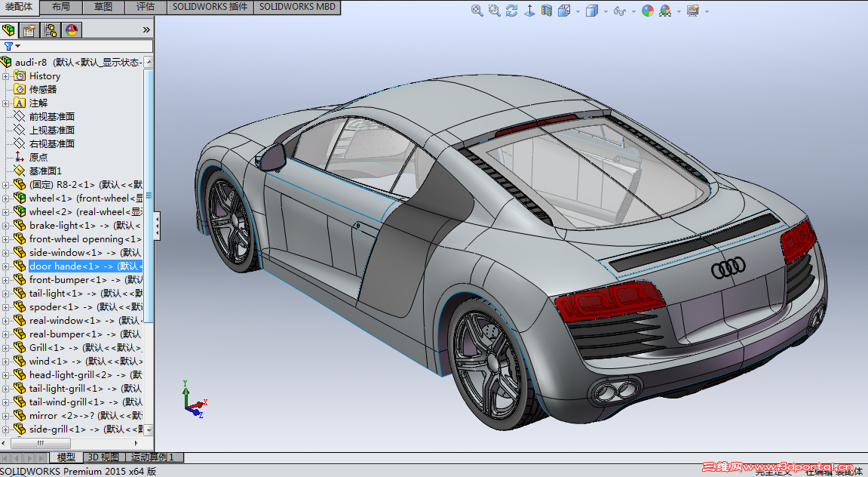
Task: Open View Orientation cube icon
Action: tap(564, 11)
